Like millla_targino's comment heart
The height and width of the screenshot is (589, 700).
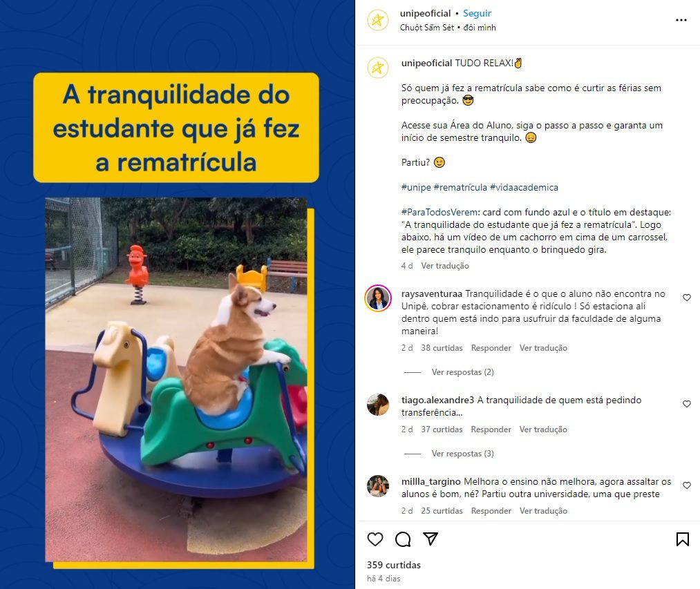687,485
